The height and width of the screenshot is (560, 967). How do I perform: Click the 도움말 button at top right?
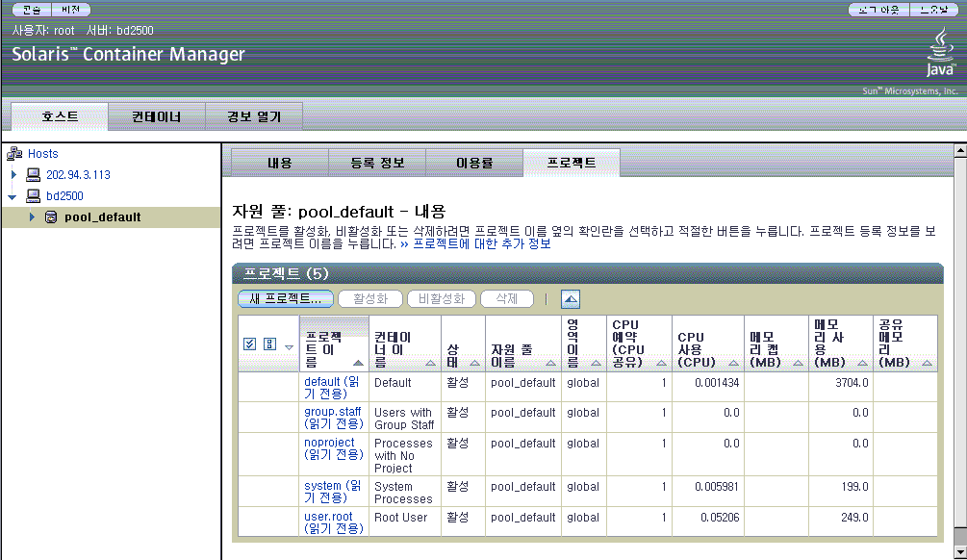[x=933, y=10]
